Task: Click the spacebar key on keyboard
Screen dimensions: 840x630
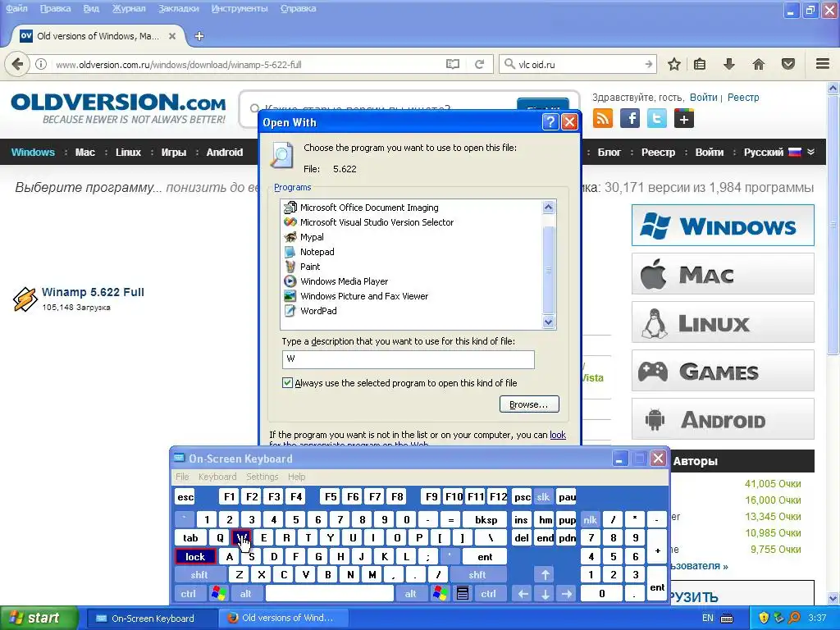Action: coord(330,594)
